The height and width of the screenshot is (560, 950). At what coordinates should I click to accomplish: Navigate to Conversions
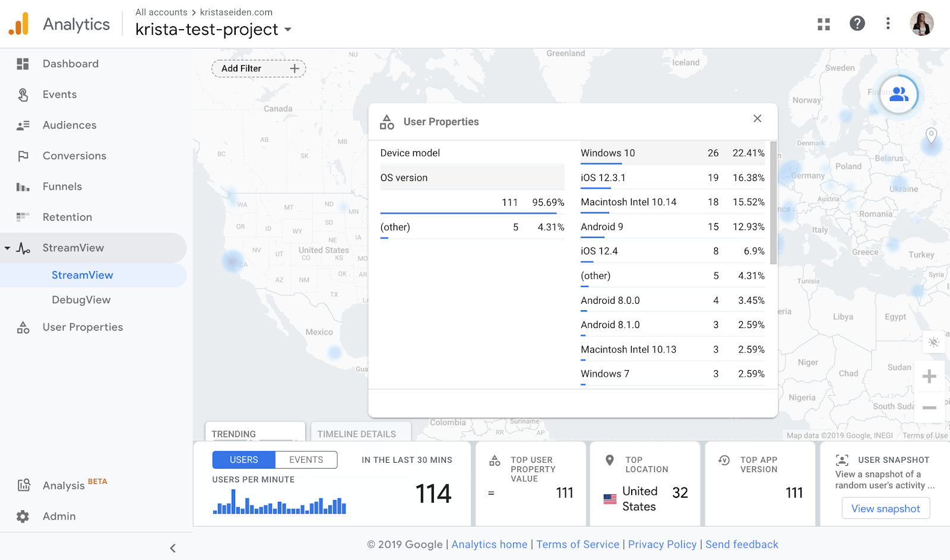[74, 156]
